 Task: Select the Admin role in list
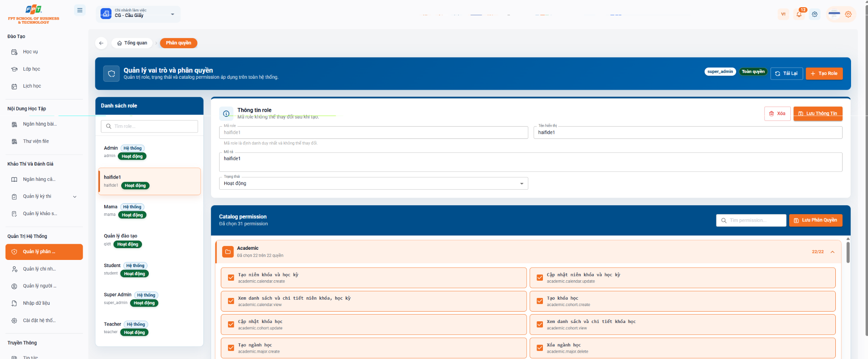pos(150,152)
